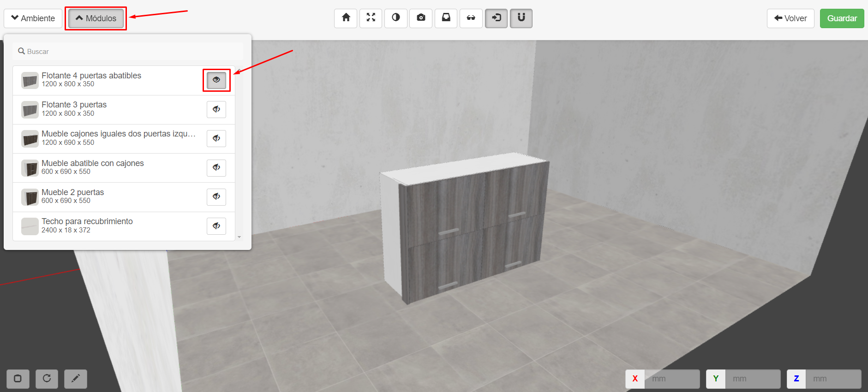Viewport: 868px width, 392px height.
Task: Click the green Guardar button
Action: coord(842,18)
